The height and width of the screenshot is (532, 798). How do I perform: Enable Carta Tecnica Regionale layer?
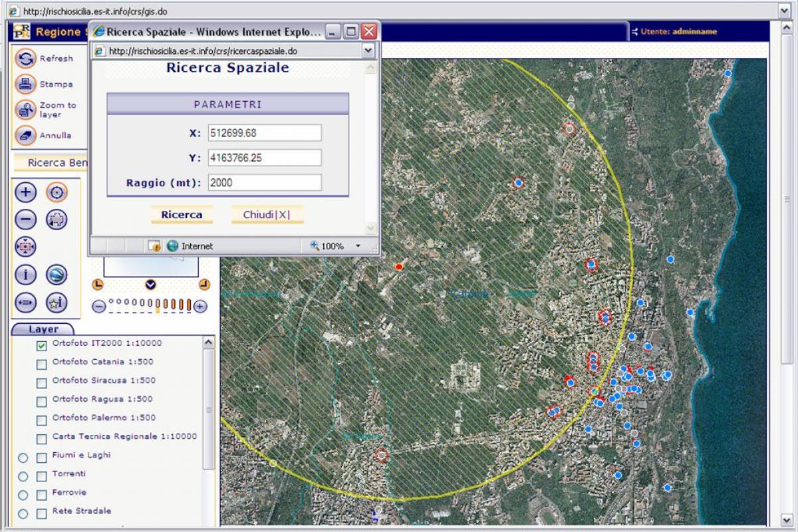[41, 439]
